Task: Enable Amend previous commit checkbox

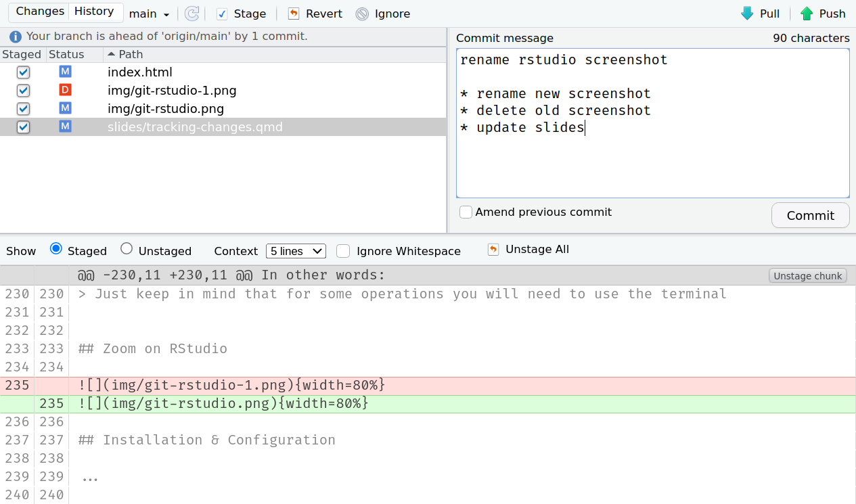Action: pos(466,212)
